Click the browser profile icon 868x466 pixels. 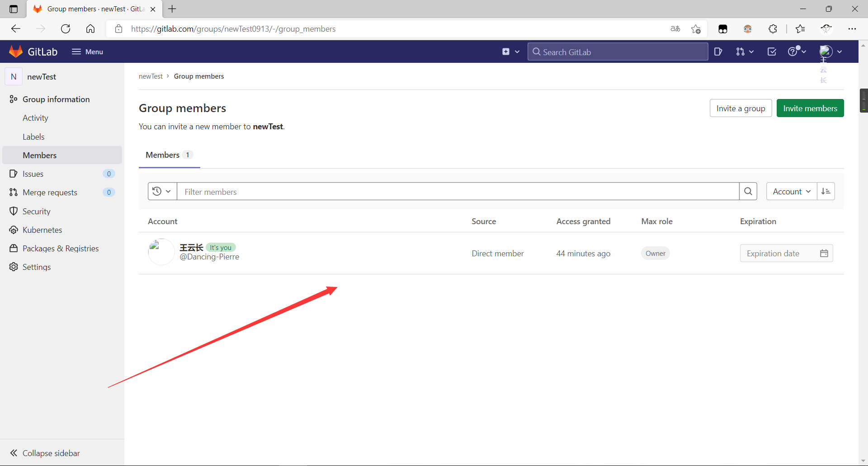(x=826, y=29)
